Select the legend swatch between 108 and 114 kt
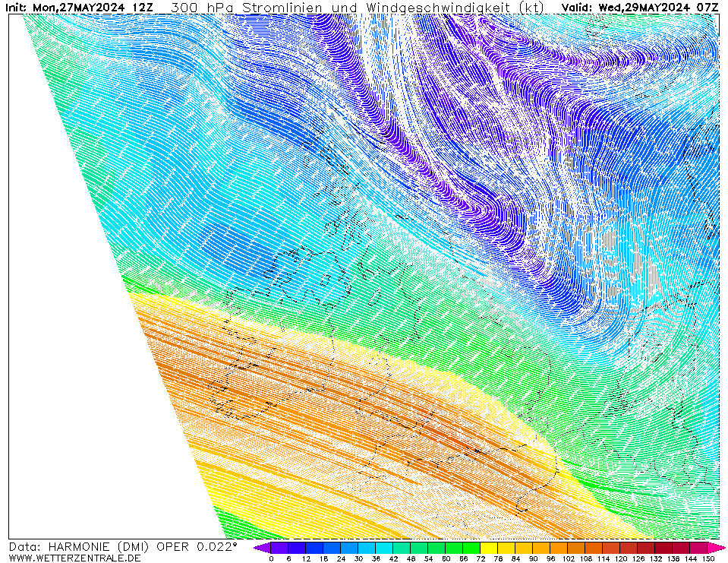728x563 pixels. click(594, 548)
